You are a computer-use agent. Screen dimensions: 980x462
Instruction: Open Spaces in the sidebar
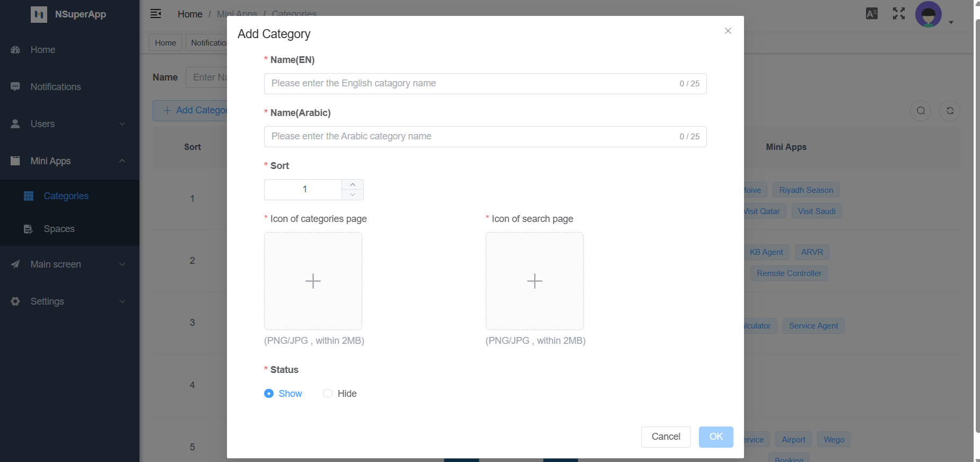pos(59,229)
